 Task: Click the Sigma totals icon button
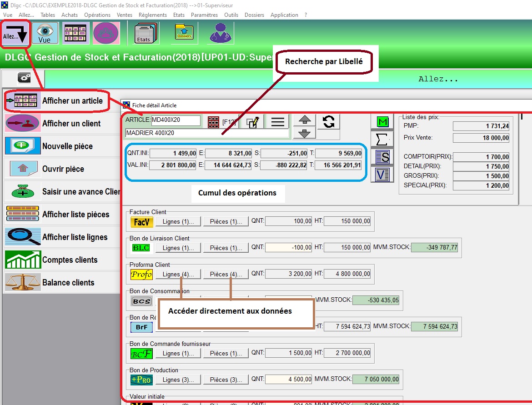(382, 139)
